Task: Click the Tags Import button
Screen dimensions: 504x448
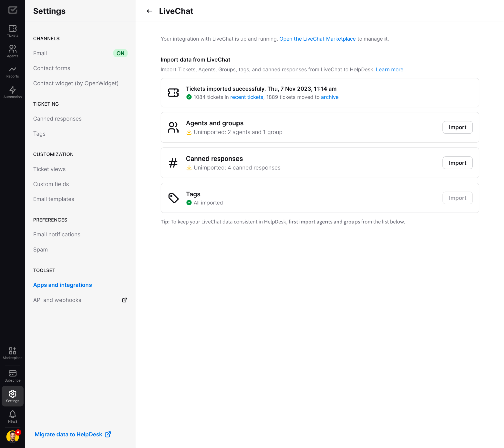Action: point(458,198)
